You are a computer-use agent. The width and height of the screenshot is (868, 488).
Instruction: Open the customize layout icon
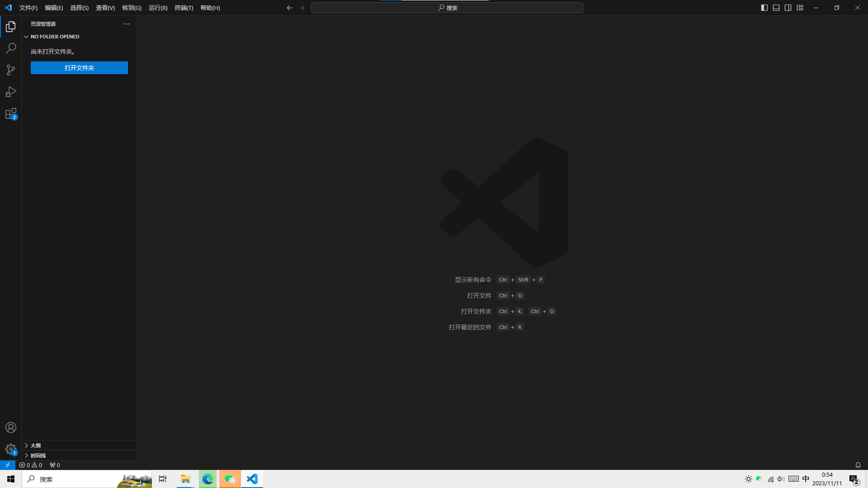[800, 8]
